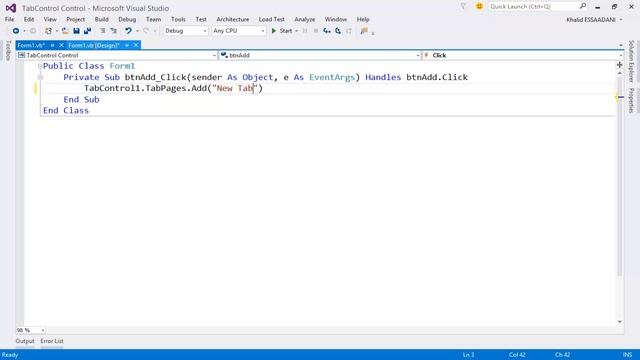Open the Output panel tab
The height and width of the screenshot is (360, 640).
point(25,341)
